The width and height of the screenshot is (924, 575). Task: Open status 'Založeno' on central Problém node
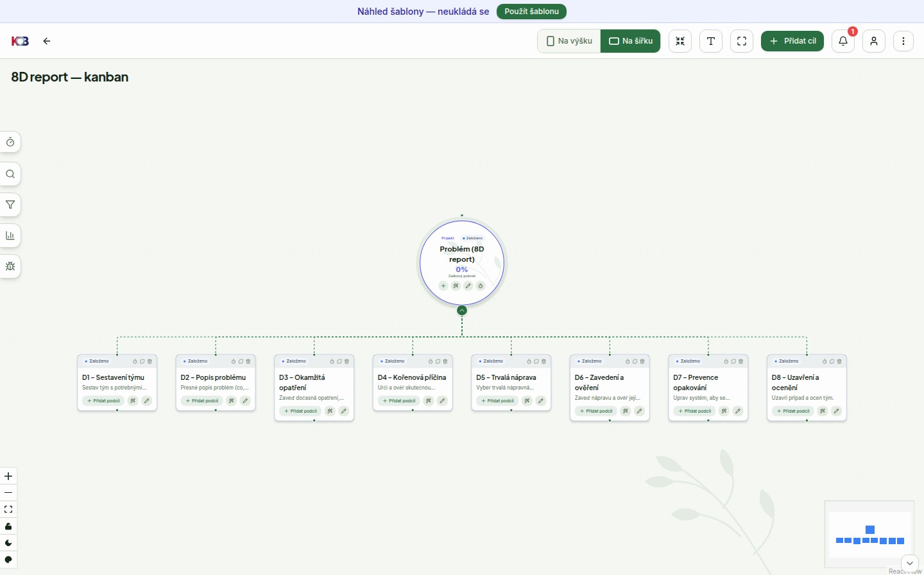pyautogui.click(x=473, y=238)
